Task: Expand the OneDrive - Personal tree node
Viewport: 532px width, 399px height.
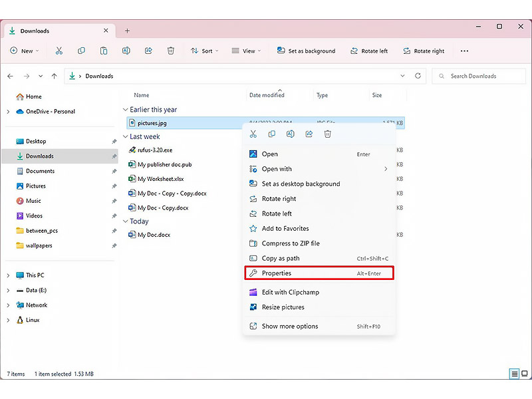Action: [x=8, y=112]
